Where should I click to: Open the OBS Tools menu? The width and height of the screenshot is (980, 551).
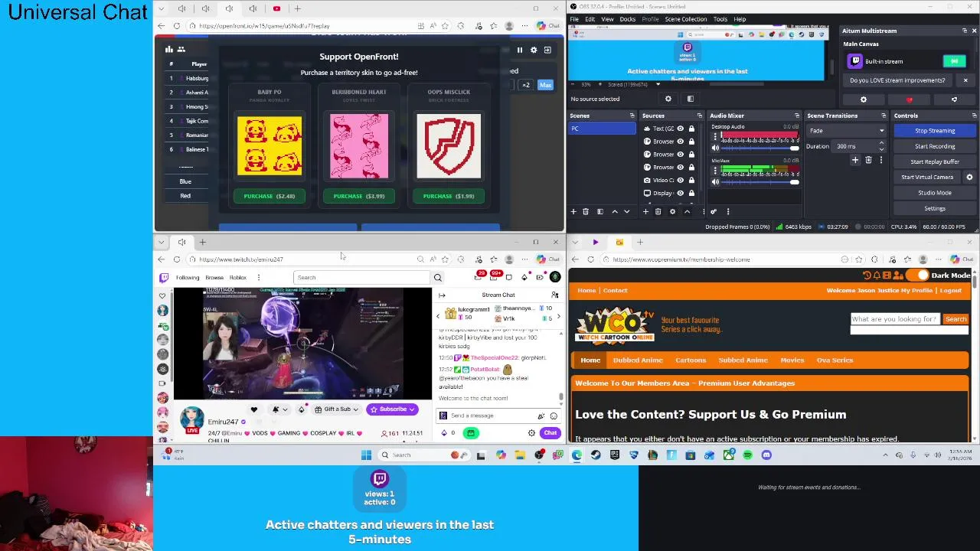pyautogui.click(x=720, y=19)
